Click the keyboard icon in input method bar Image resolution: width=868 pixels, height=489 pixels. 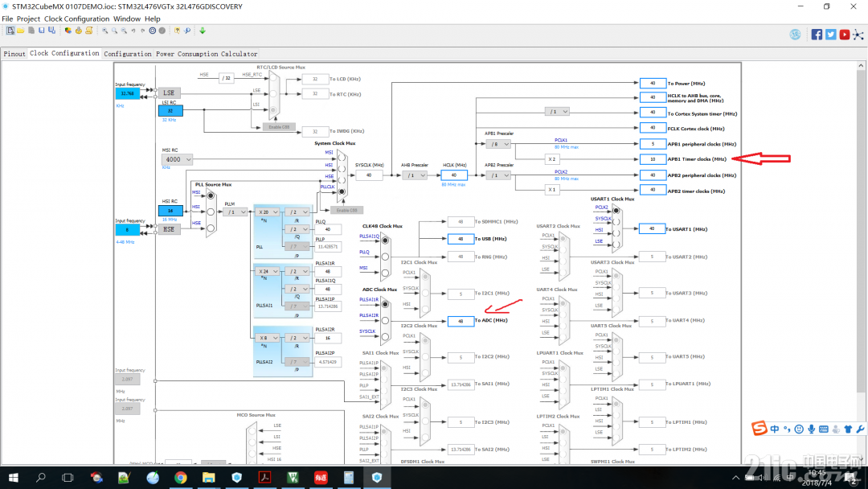point(823,429)
